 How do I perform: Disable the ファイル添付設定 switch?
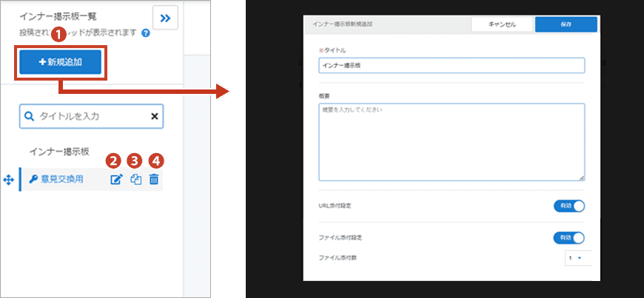pyautogui.click(x=568, y=237)
